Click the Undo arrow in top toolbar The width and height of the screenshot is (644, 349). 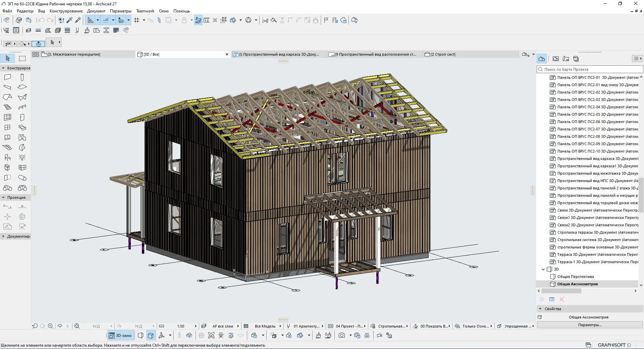tap(41, 20)
